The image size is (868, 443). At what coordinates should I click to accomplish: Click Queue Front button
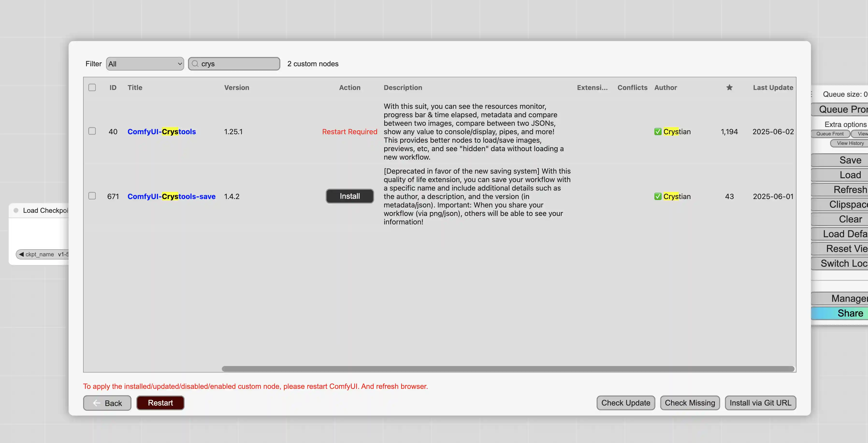pyautogui.click(x=830, y=133)
